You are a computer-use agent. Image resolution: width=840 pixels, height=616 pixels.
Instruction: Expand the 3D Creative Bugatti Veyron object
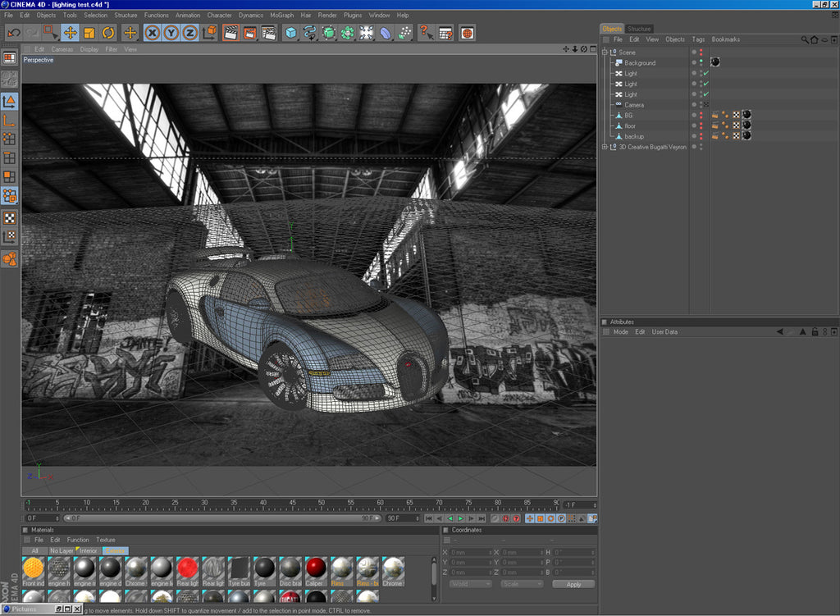pyautogui.click(x=604, y=146)
